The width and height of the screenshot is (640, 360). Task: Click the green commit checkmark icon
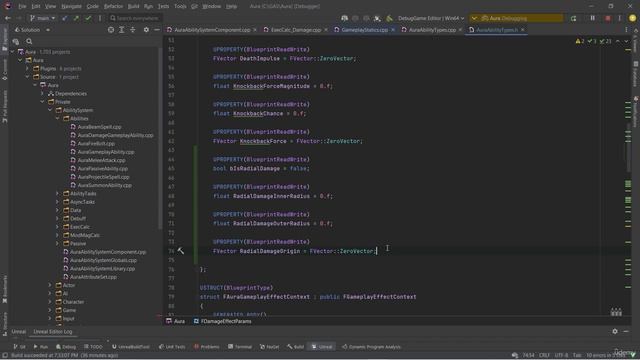pyautogui.click(x=88, y=18)
